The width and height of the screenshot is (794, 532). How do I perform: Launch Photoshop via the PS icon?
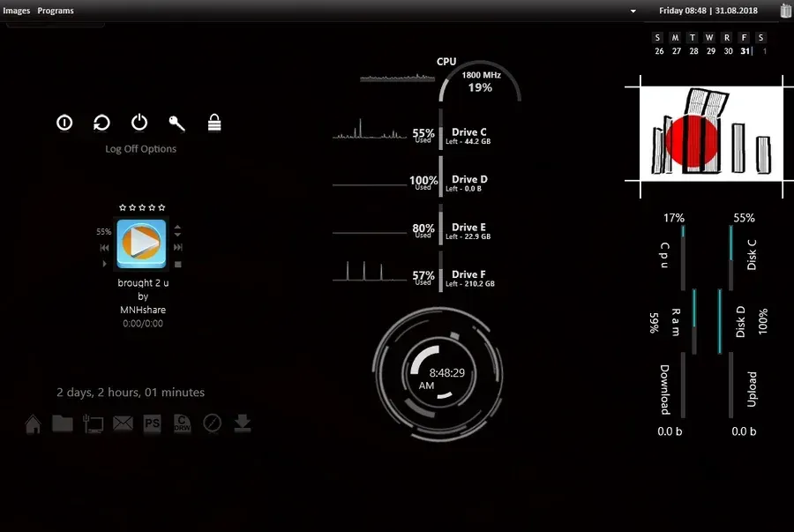coord(152,423)
